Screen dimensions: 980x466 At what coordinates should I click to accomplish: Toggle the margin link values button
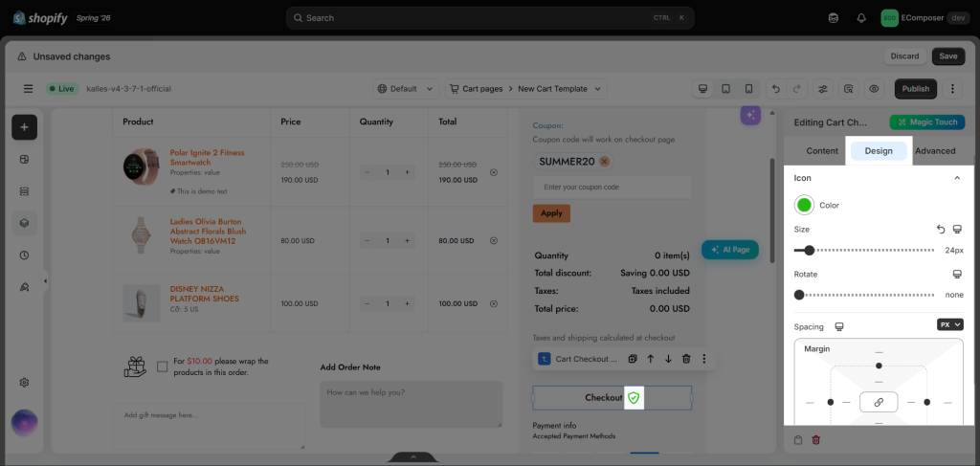tap(879, 402)
